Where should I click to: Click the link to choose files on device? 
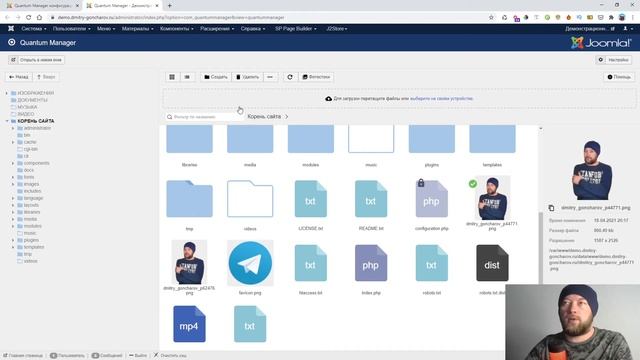point(441,98)
